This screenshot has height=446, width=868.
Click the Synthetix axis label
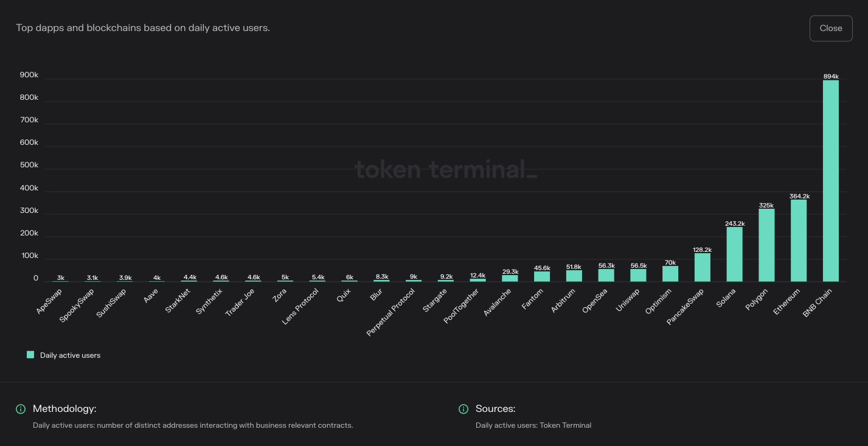tap(210, 302)
